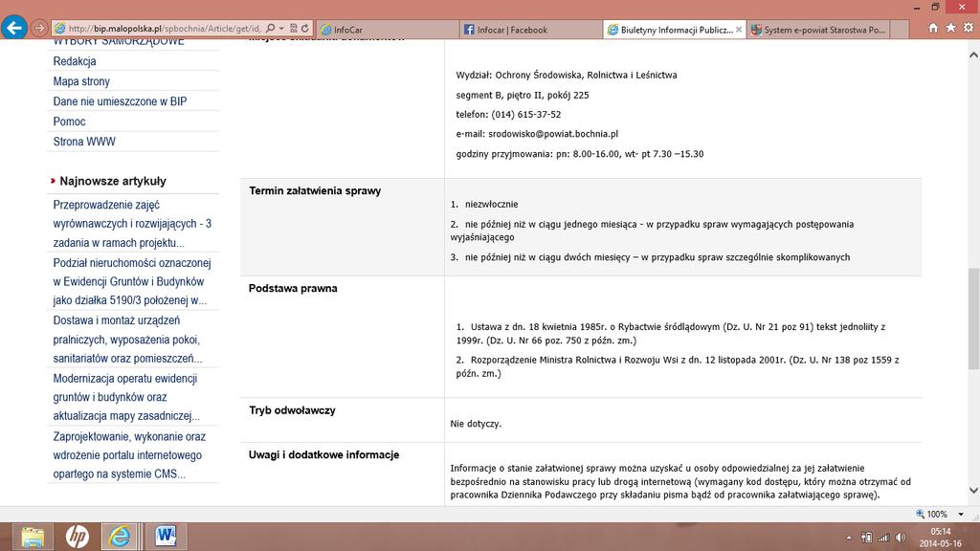Click the scrollbar down arrow
This screenshot has height=551, width=980.
[973, 491]
